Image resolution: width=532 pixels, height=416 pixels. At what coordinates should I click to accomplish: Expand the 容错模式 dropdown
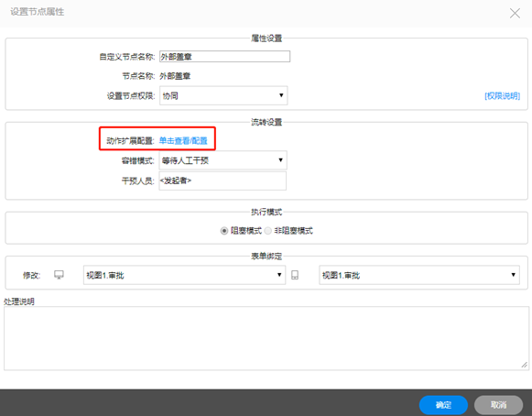coord(223,160)
